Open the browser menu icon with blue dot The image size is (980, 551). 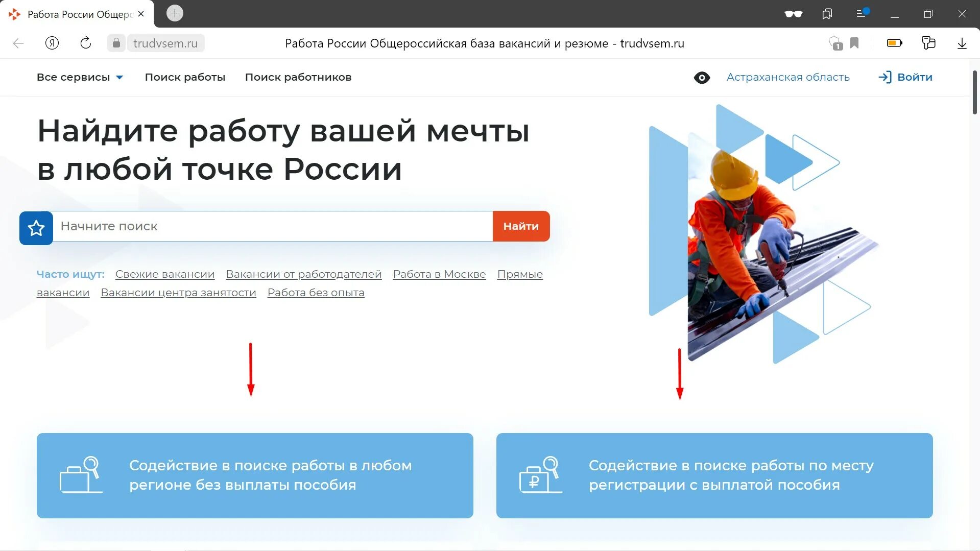862,13
